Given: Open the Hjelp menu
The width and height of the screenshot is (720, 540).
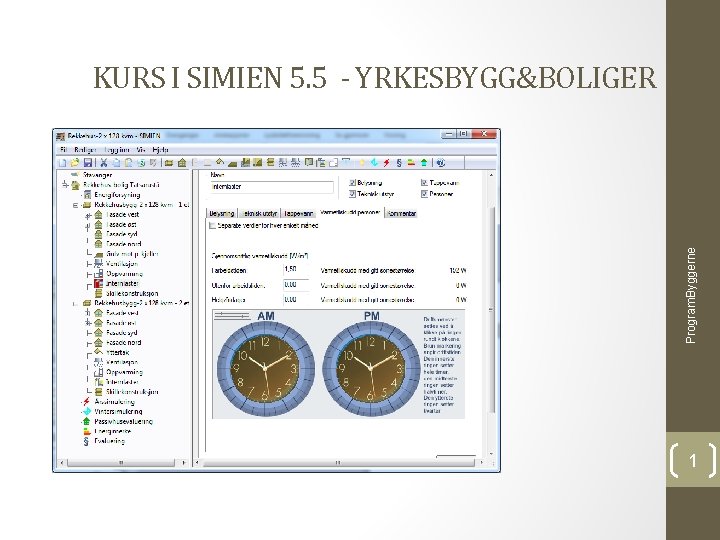Looking at the screenshot, I should pos(160,150).
